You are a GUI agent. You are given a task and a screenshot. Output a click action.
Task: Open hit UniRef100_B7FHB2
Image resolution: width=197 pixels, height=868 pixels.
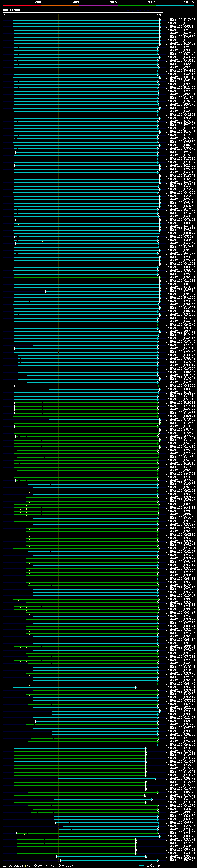click(x=180, y=23)
